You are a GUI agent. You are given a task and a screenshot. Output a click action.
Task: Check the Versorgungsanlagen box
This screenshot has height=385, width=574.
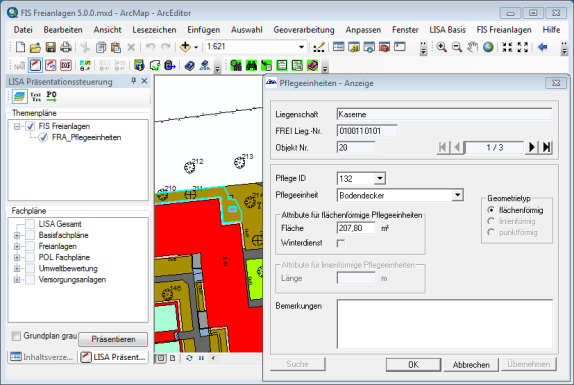pos(30,280)
